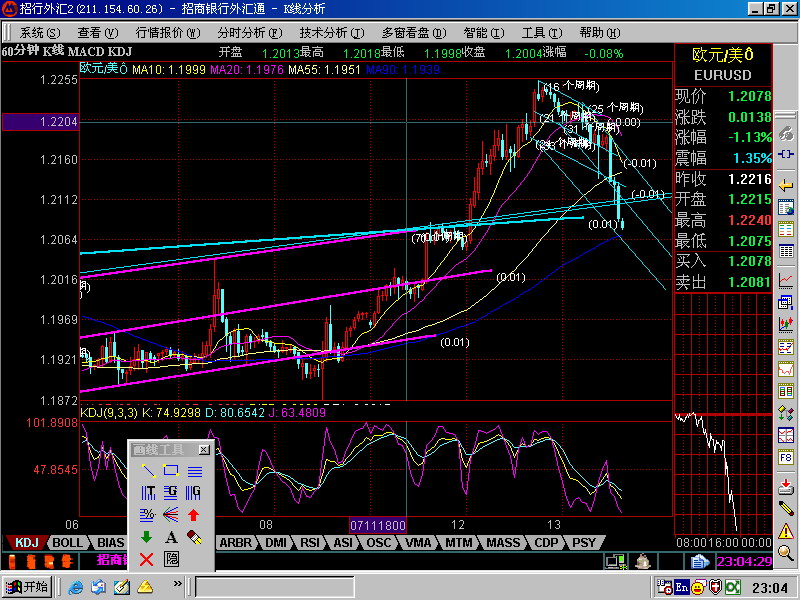Open the 行情报价(W) menu
800x600 pixels.
pos(168,33)
